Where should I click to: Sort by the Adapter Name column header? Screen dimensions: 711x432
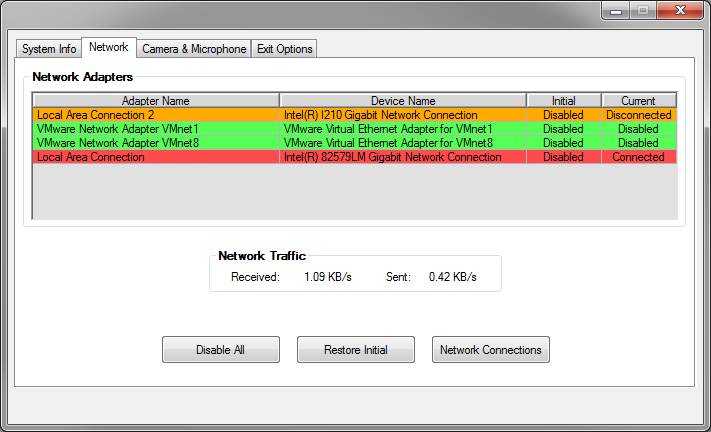pos(156,100)
